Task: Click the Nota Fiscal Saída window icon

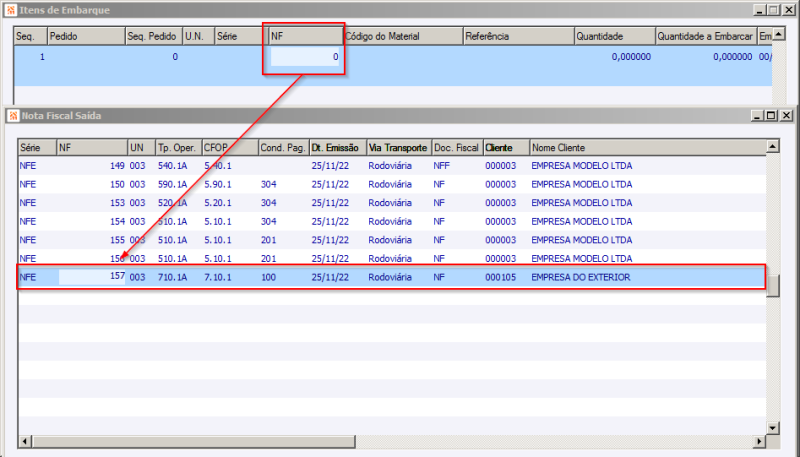Action: (x=13, y=115)
